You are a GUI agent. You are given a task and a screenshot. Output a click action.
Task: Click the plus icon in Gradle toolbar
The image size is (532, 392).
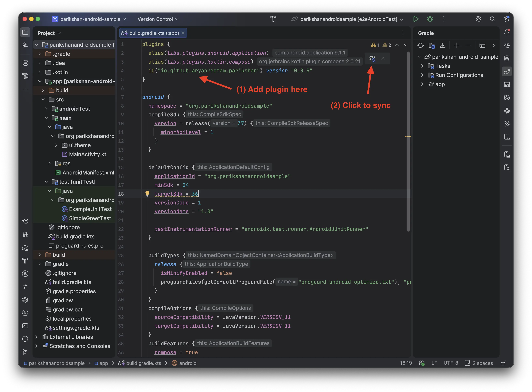pyautogui.click(x=456, y=45)
